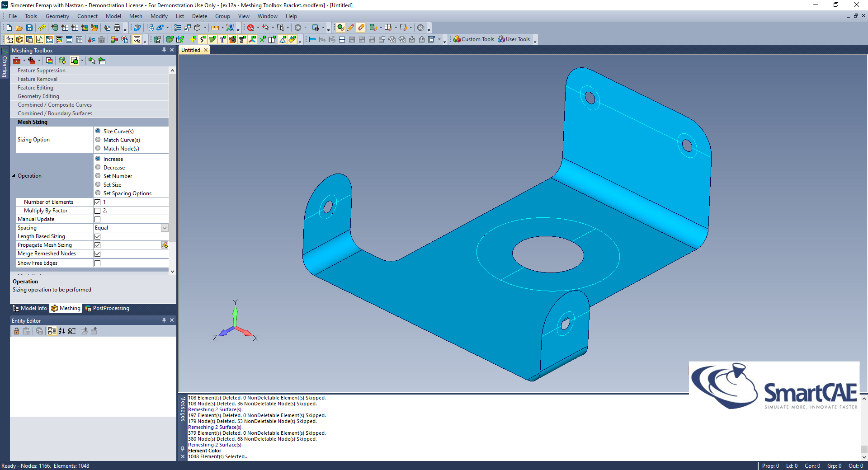Screen dimensions: 868x470
Task: Choose the Set Number operation
Action: (98, 176)
